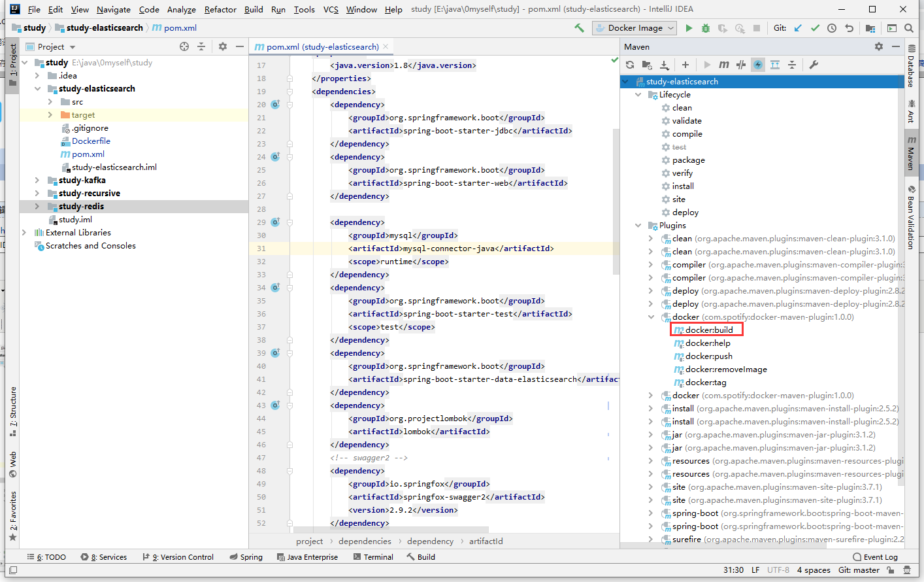The image size is (924, 582).
Task: Open Maven settings wrench icon
Action: click(814, 65)
